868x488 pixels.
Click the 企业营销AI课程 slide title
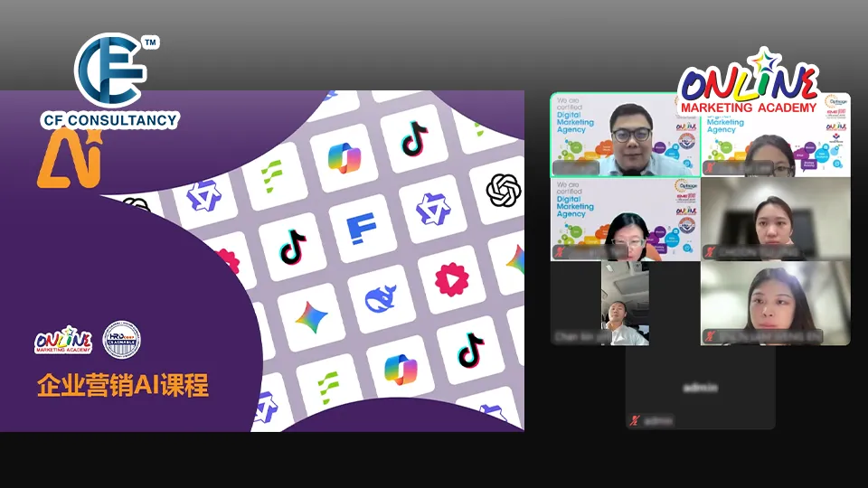click(123, 386)
